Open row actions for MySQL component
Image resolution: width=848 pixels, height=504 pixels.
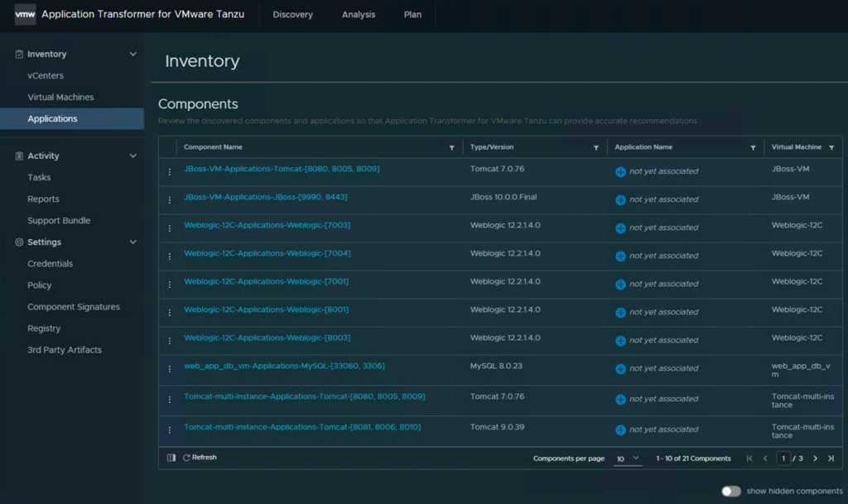click(169, 369)
